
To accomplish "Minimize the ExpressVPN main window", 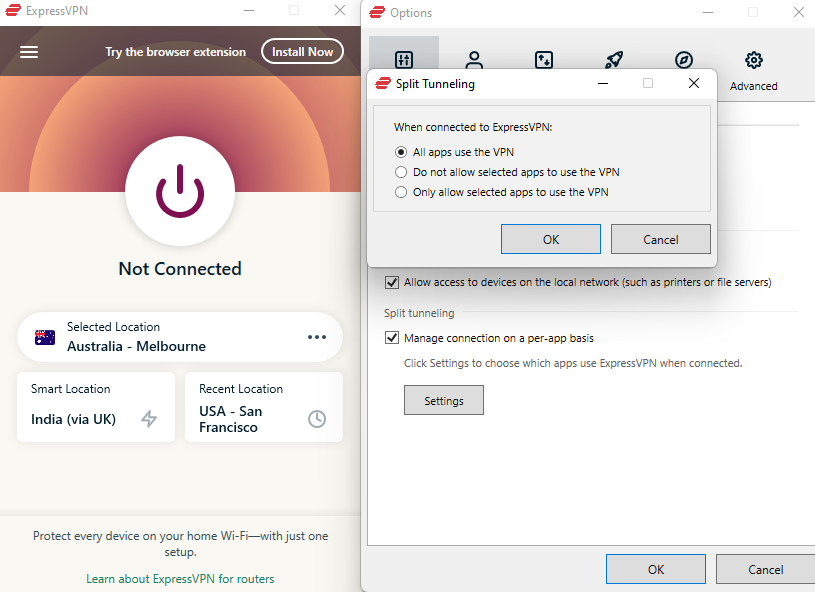I will tap(249, 10).
